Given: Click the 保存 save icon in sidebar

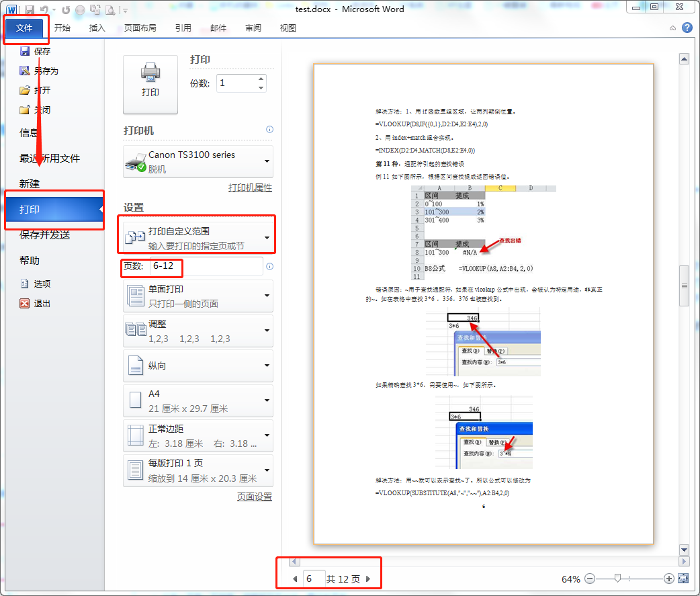Looking at the screenshot, I should pos(25,51).
